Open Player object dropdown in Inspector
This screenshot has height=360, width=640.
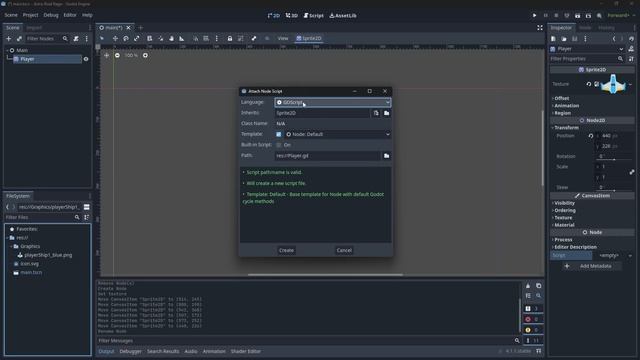(x=587, y=49)
